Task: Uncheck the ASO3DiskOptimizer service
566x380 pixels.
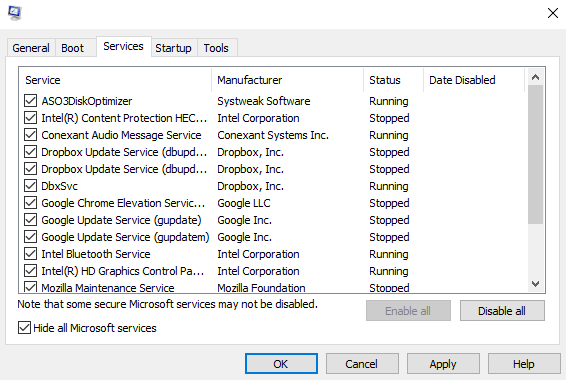Action: click(31, 101)
